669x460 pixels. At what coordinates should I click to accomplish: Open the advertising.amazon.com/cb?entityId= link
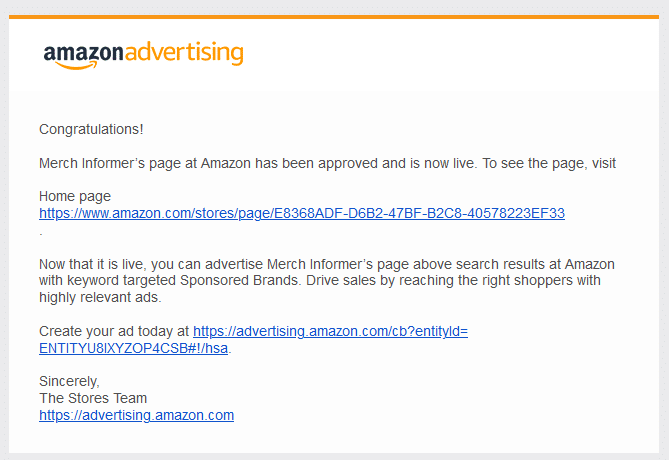click(330, 331)
